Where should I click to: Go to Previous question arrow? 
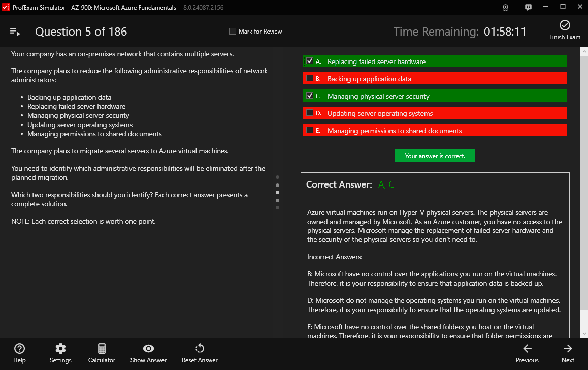(x=527, y=349)
